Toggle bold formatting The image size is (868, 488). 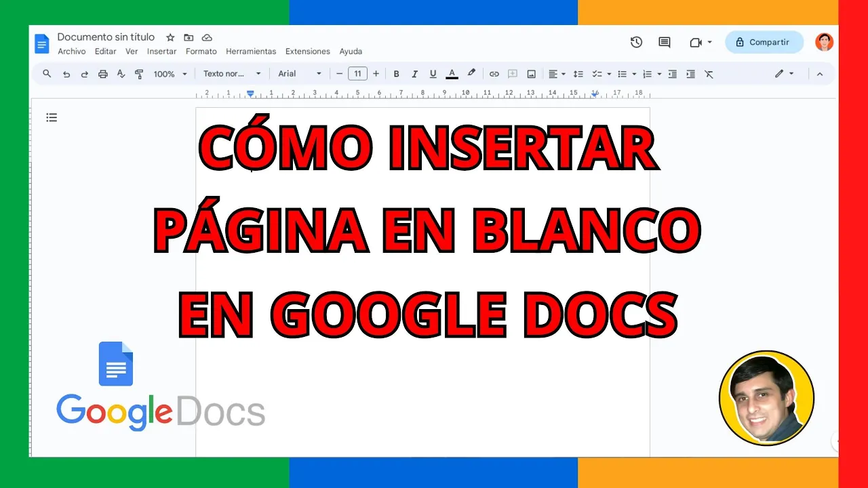pos(397,74)
